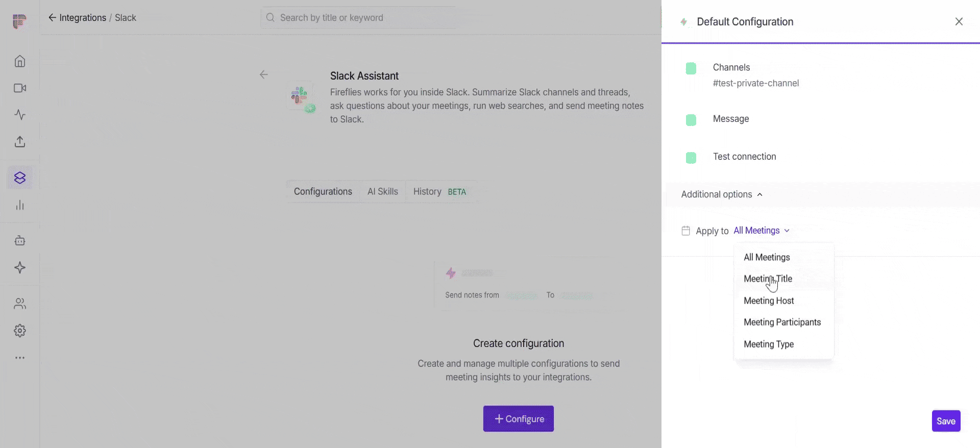The width and height of the screenshot is (980, 448).
Task: Open the bot assistant icon in sidebar
Action: pyautogui.click(x=20, y=240)
